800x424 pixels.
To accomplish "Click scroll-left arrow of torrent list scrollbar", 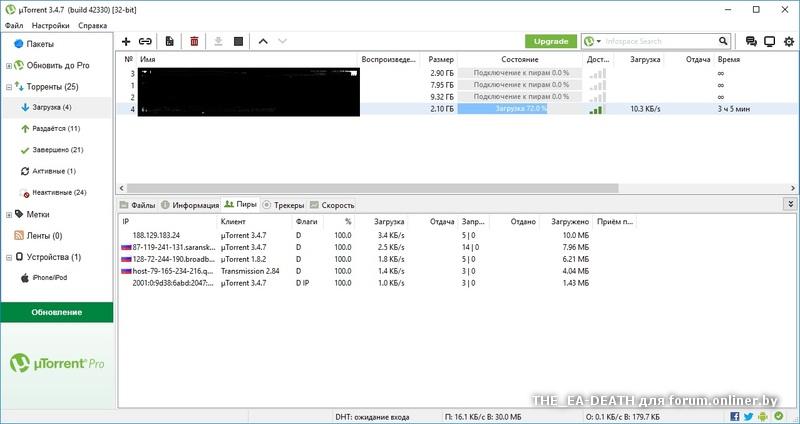I will 121,188.
